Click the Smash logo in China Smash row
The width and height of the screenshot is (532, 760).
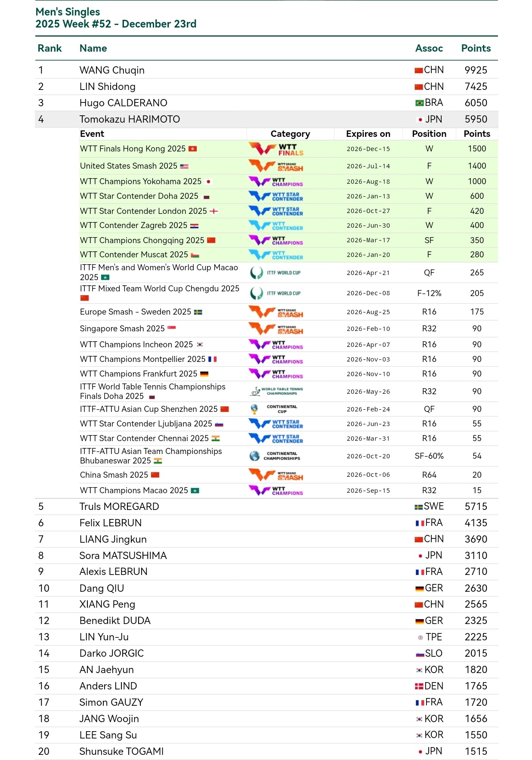coord(276,475)
